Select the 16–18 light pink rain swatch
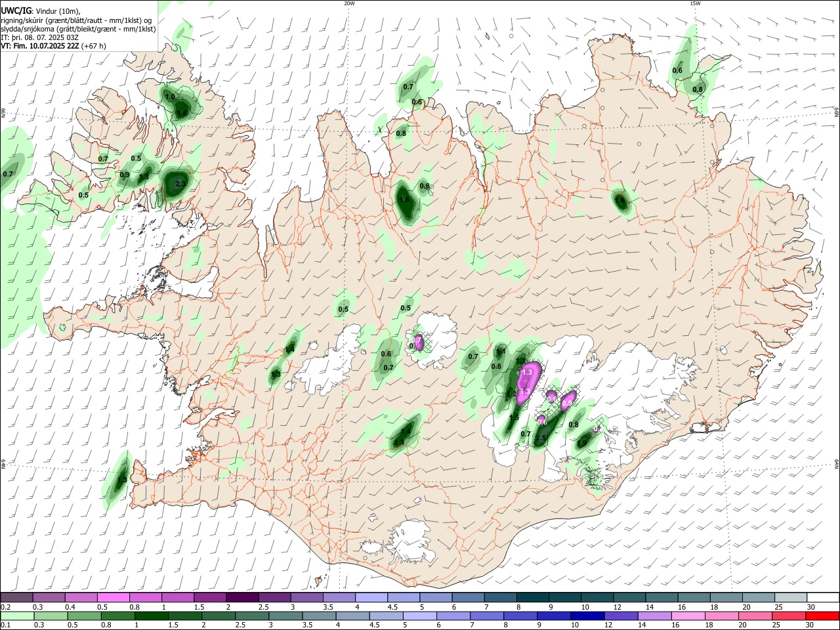The width and height of the screenshot is (840, 630). click(x=687, y=616)
